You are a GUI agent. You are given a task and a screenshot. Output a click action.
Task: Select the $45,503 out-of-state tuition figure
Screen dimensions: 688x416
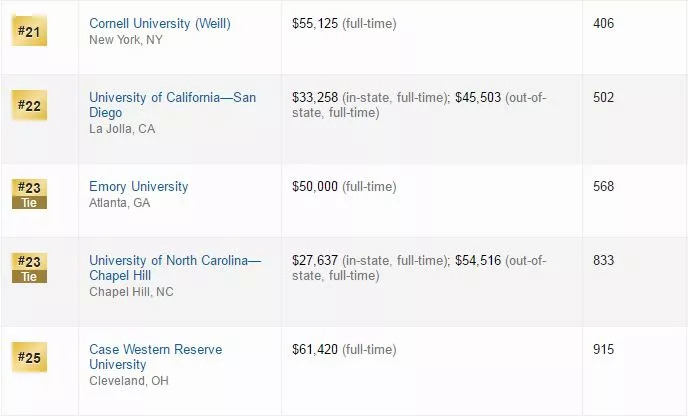pyautogui.click(x=478, y=97)
